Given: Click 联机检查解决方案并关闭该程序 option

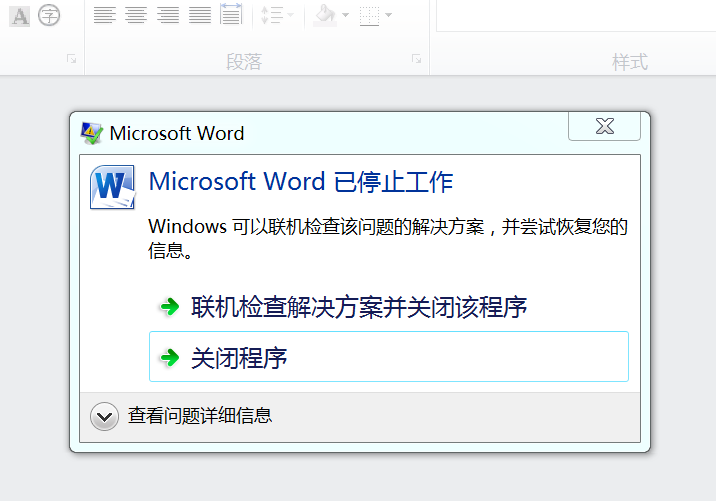Looking at the screenshot, I should 358,307.
